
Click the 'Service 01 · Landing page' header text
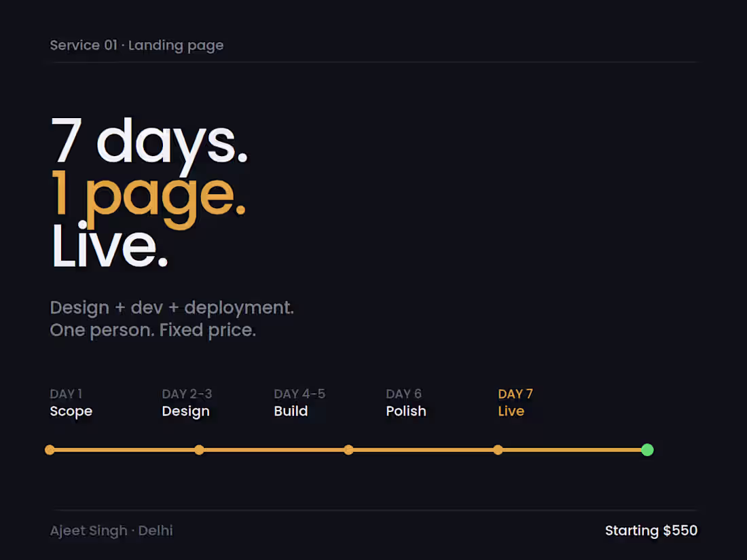[136, 45]
